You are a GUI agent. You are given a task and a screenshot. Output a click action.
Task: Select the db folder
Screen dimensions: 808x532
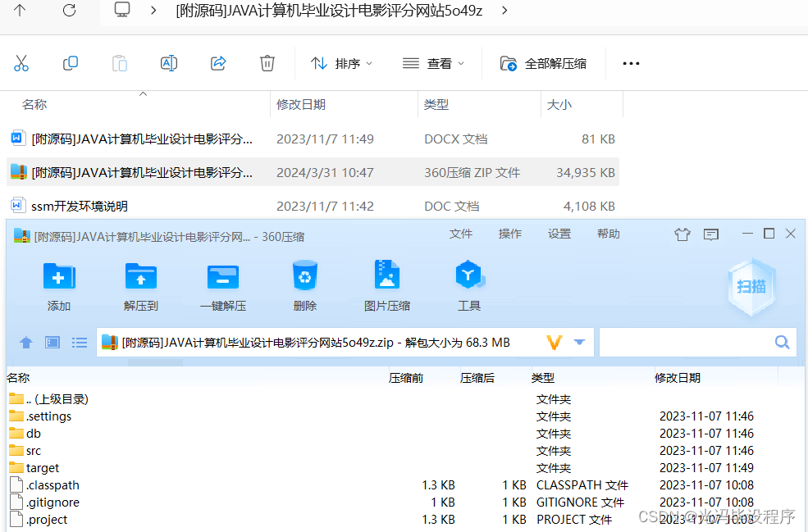(x=25, y=434)
